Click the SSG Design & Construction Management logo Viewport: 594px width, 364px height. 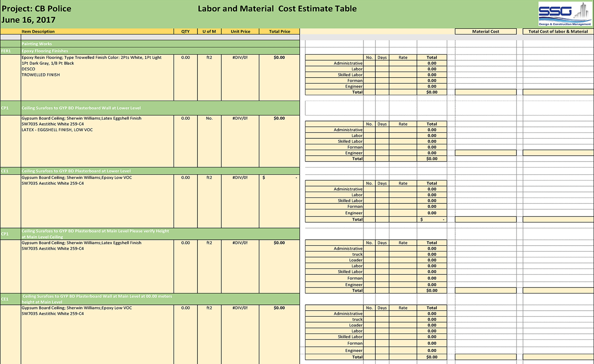tap(565, 14)
